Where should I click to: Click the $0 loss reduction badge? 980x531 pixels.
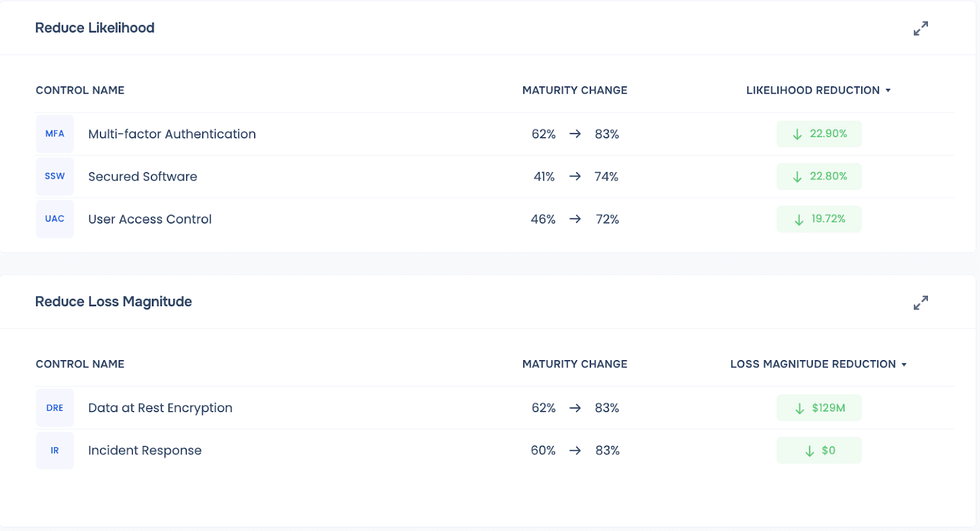click(819, 451)
